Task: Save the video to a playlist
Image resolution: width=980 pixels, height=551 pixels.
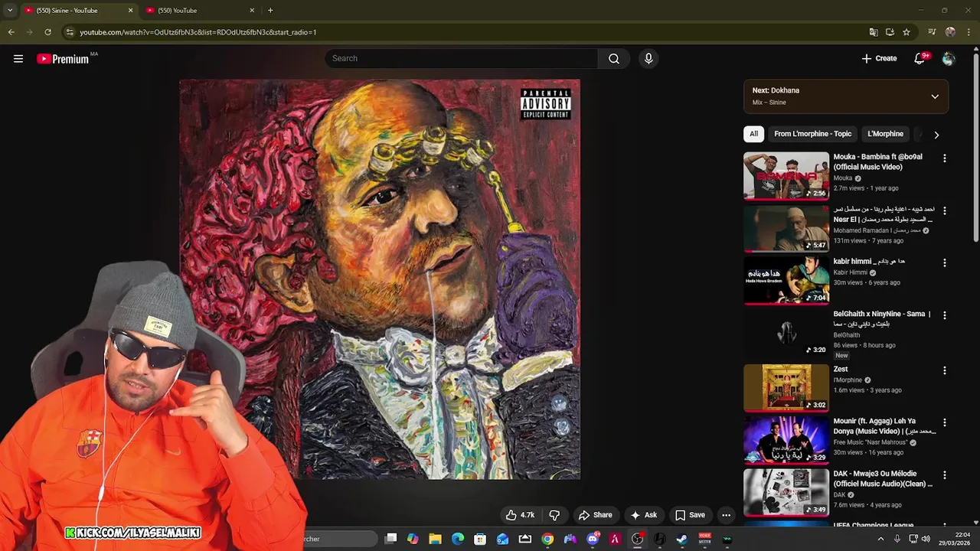Action: point(690,515)
